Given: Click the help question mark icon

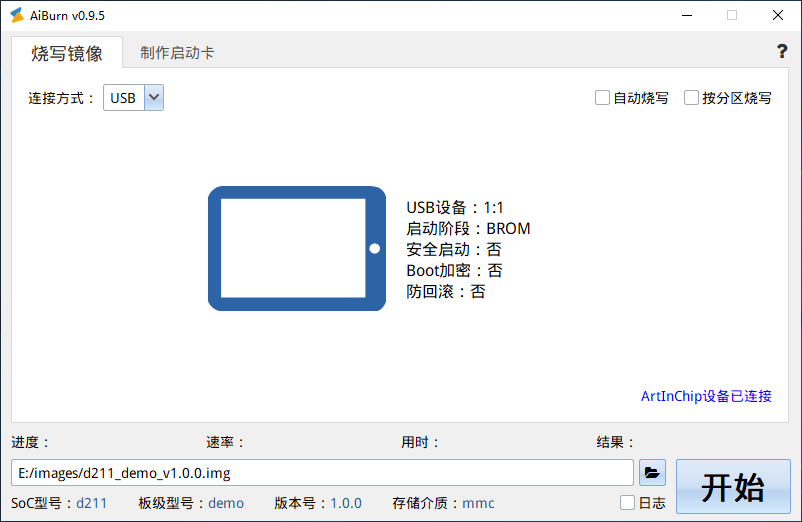Looking at the screenshot, I should (782, 51).
